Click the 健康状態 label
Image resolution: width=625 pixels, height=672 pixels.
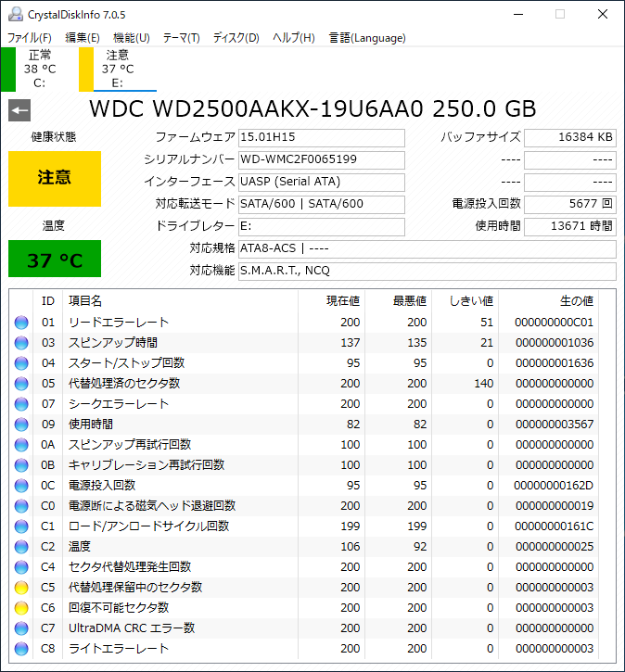point(54,137)
